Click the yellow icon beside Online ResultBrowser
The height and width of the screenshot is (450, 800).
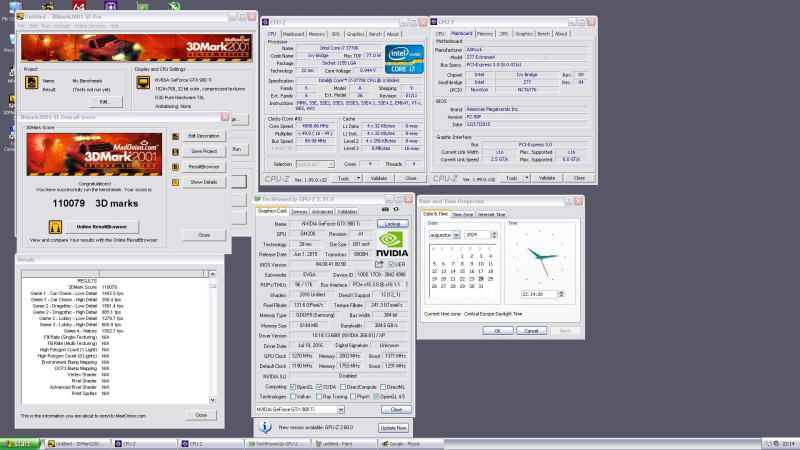click(x=55, y=227)
